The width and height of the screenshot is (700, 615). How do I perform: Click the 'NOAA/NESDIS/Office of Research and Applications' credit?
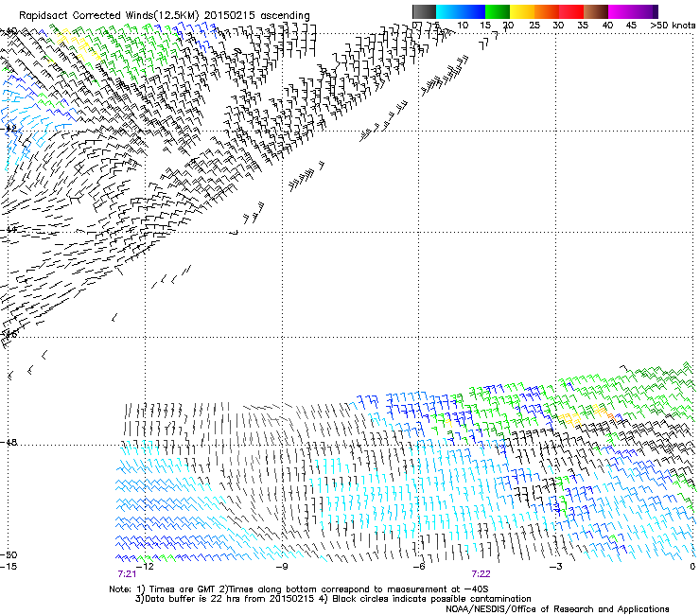point(557,608)
